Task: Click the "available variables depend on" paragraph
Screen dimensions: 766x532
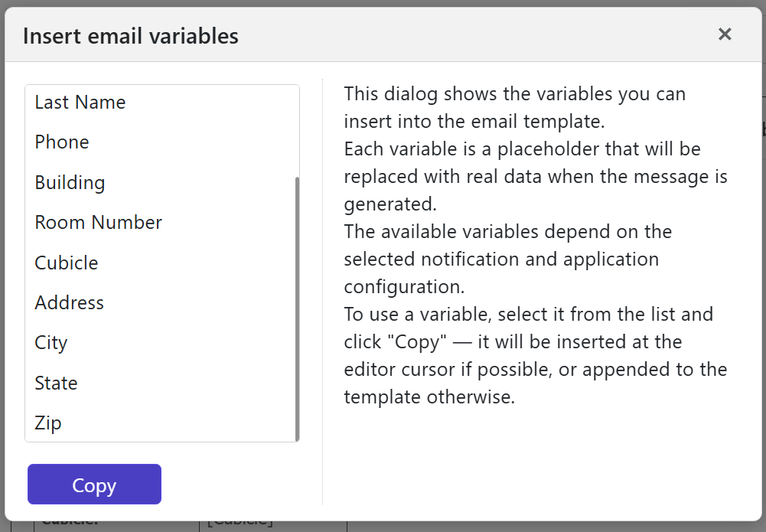Action: coord(507,259)
